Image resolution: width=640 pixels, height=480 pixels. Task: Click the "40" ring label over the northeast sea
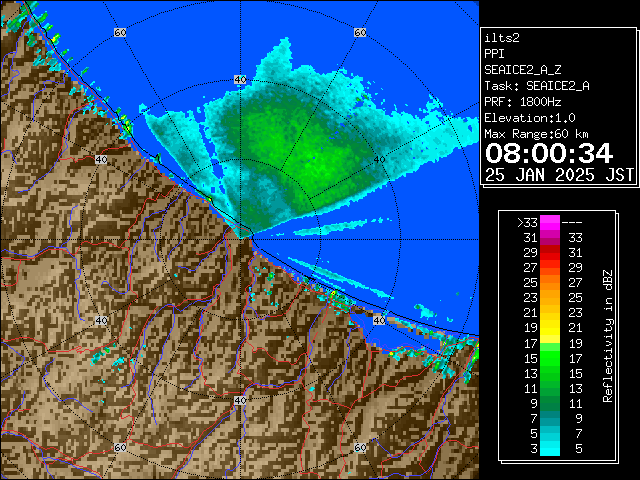point(379,160)
